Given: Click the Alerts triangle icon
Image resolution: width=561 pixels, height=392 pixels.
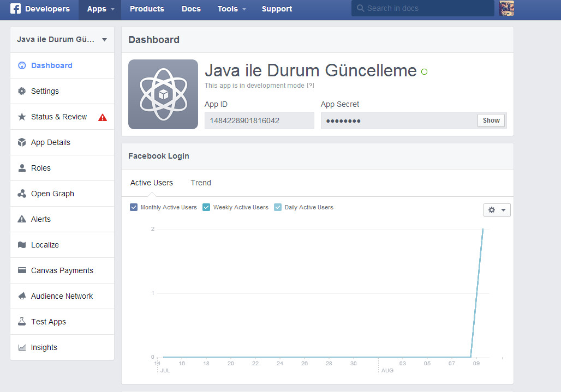Looking at the screenshot, I should pos(22,219).
